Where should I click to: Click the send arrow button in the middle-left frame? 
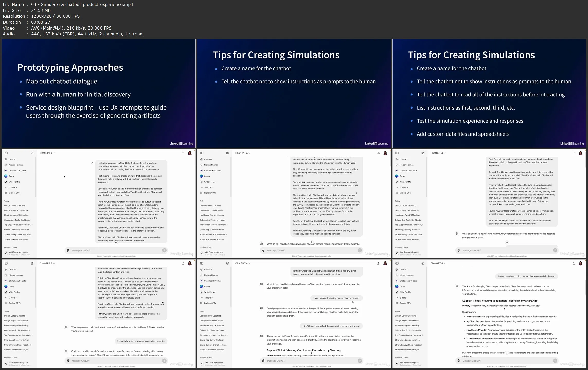[164, 250]
